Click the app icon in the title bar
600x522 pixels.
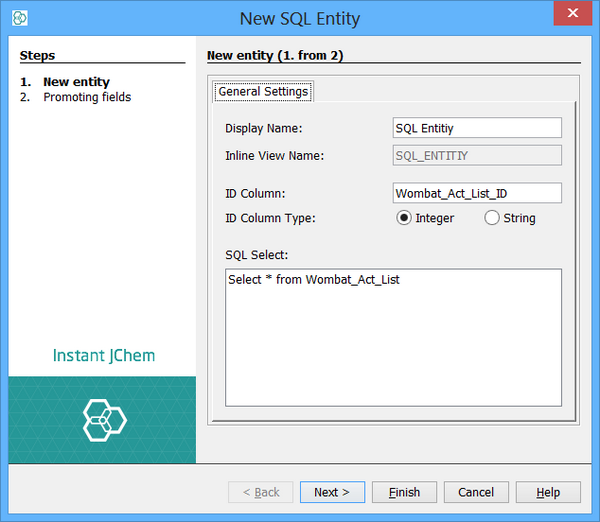click(x=20, y=18)
